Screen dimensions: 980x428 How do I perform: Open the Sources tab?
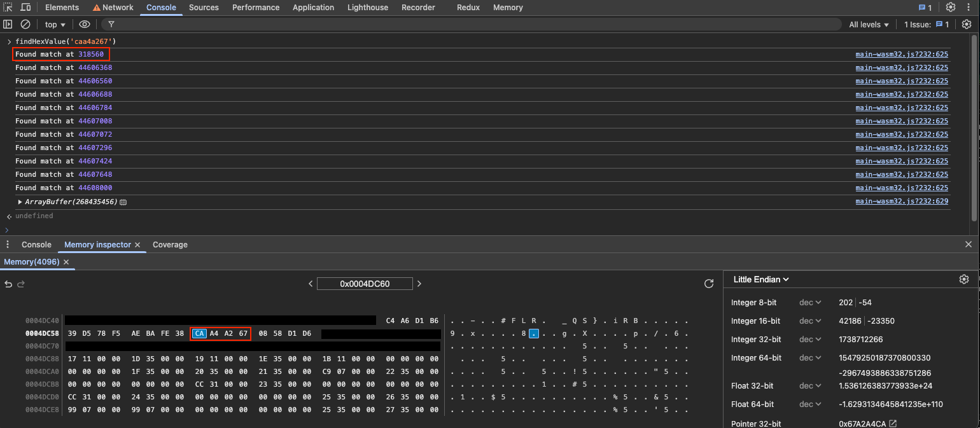[x=204, y=8]
